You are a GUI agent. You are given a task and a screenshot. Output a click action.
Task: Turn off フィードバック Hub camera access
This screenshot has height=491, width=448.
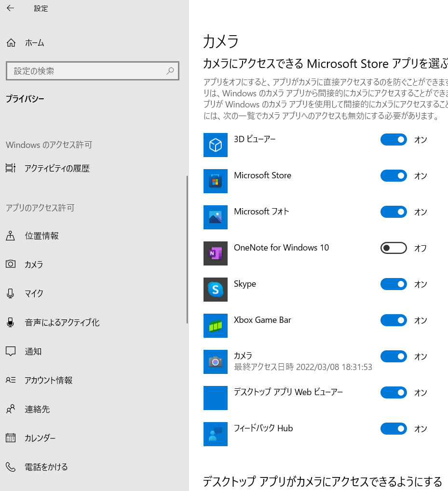394,429
